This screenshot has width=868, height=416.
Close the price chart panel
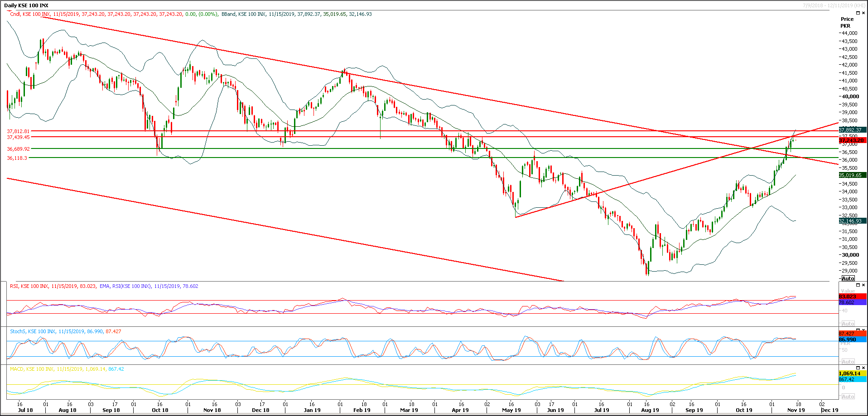(x=863, y=13)
